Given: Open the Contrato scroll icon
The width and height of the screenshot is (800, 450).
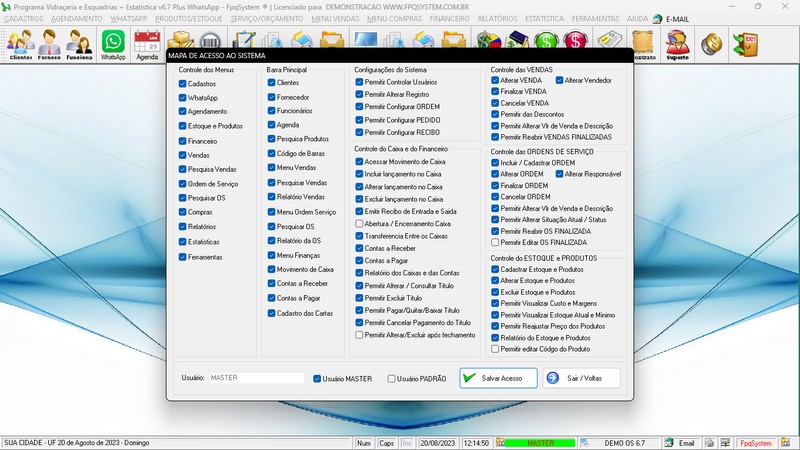Looking at the screenshot, I should 644,44.
